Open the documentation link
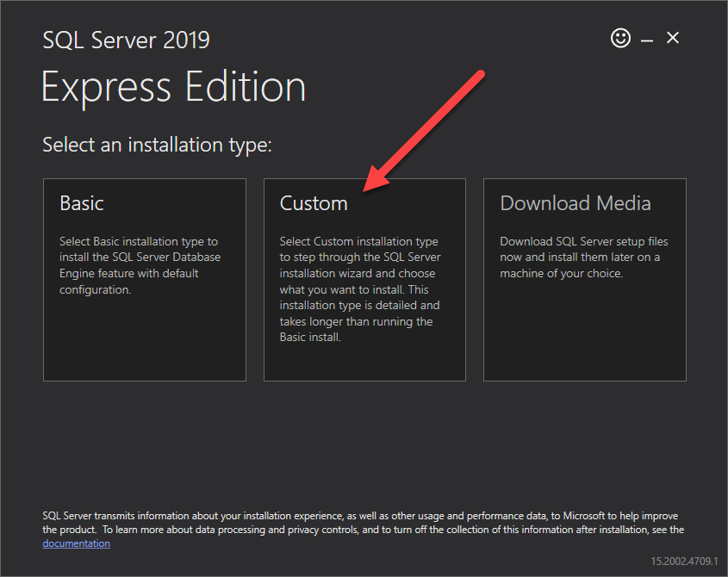 pyautogui.click(x=76, y=543)
